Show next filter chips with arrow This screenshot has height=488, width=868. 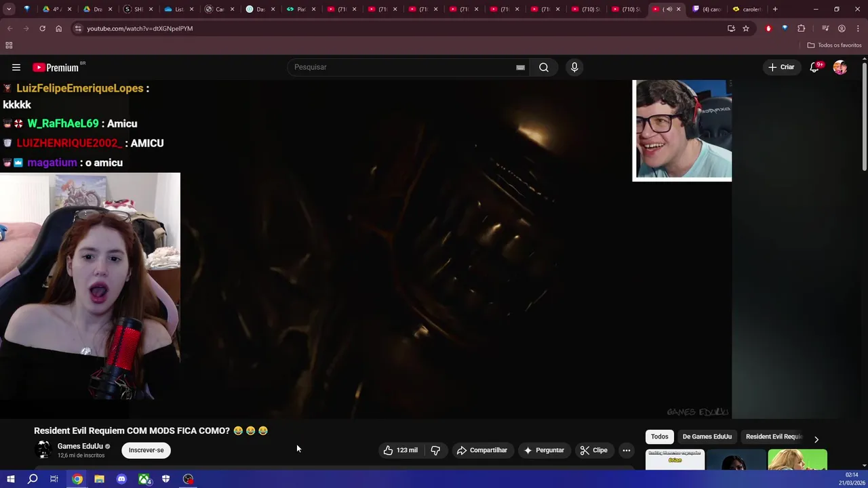click(x=816, y=439)
